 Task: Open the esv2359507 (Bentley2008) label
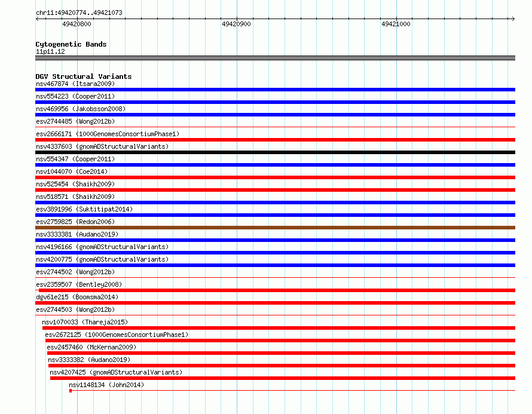[x=79, y=284]
